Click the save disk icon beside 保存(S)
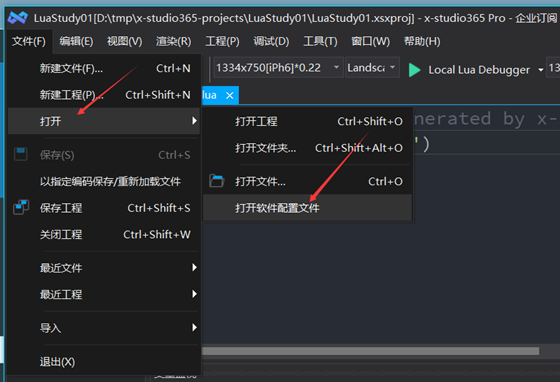The height and width of the screenshot is (382, 560). click(21, 154)
